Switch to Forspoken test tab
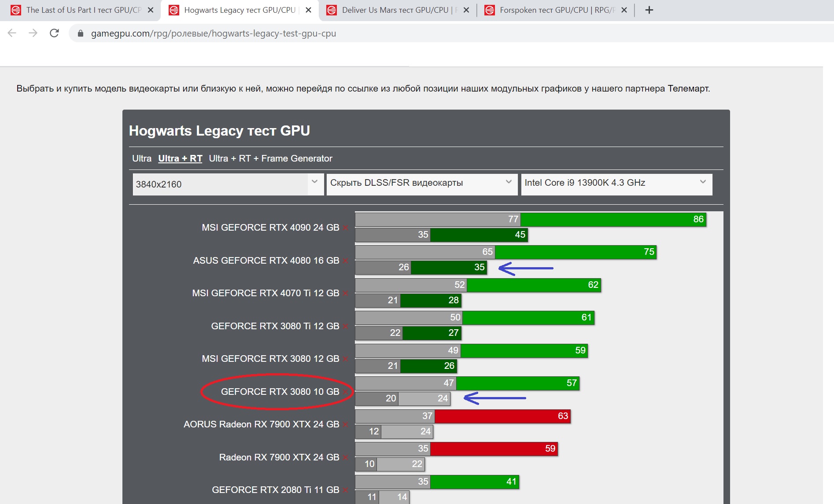 [556, 10]
